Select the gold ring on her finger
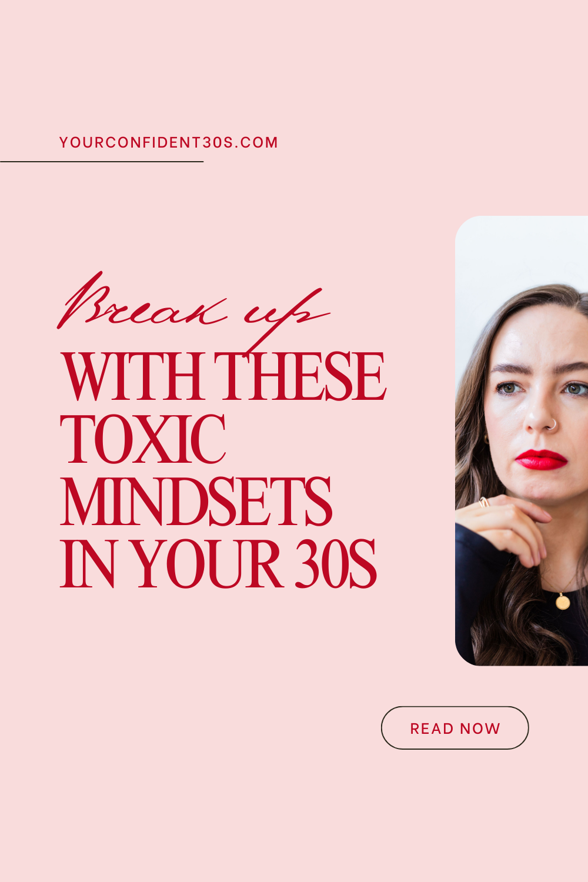The image size is (588, 882). [483, 502]
